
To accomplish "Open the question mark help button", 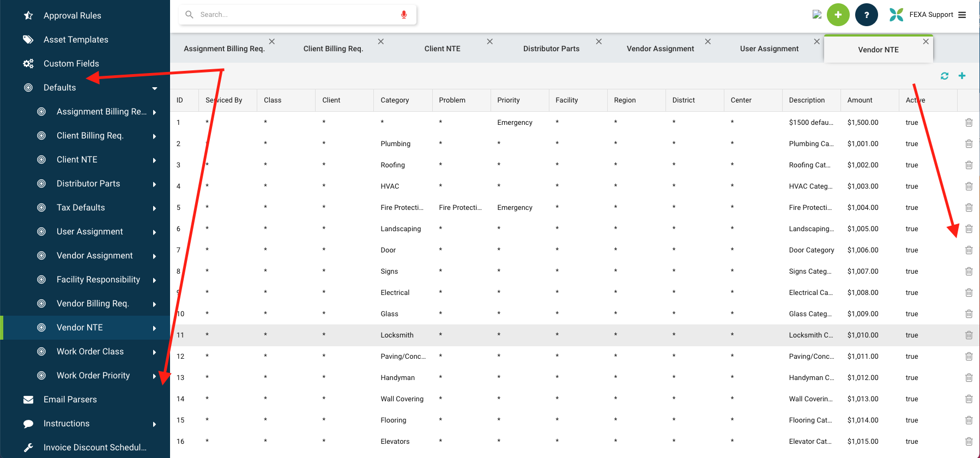I will [867, 15].
